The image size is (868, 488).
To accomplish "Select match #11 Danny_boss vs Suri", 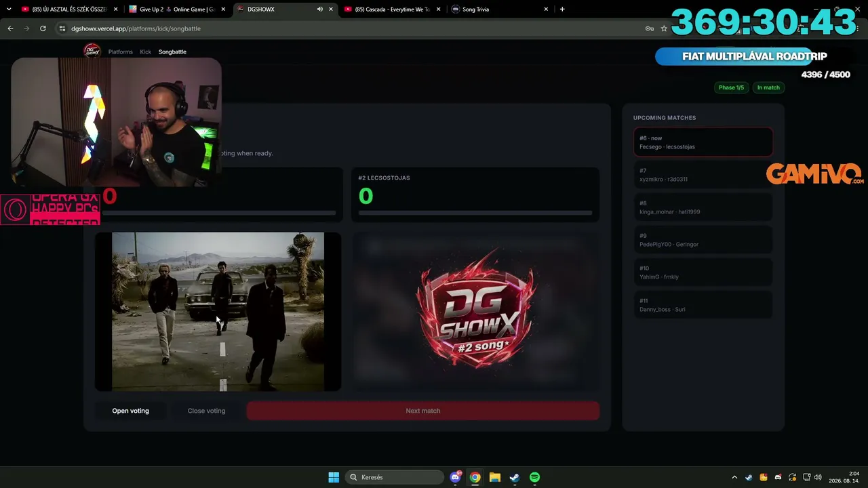I will (703, 305).
